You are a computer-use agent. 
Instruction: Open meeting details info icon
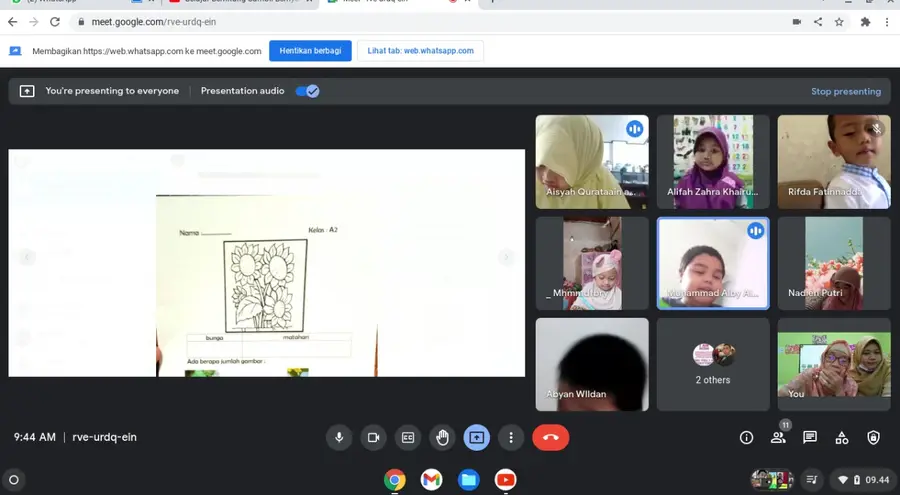coord(746,438)
